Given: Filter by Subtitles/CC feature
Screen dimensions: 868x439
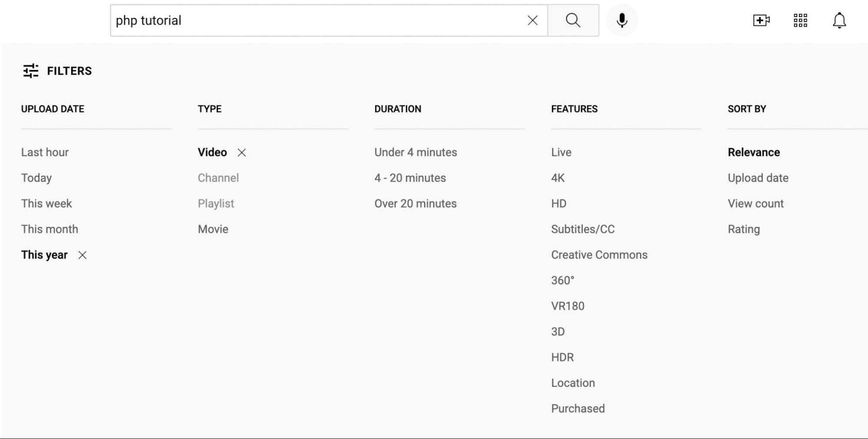Looking at the screenshot, I should (583, 229).
